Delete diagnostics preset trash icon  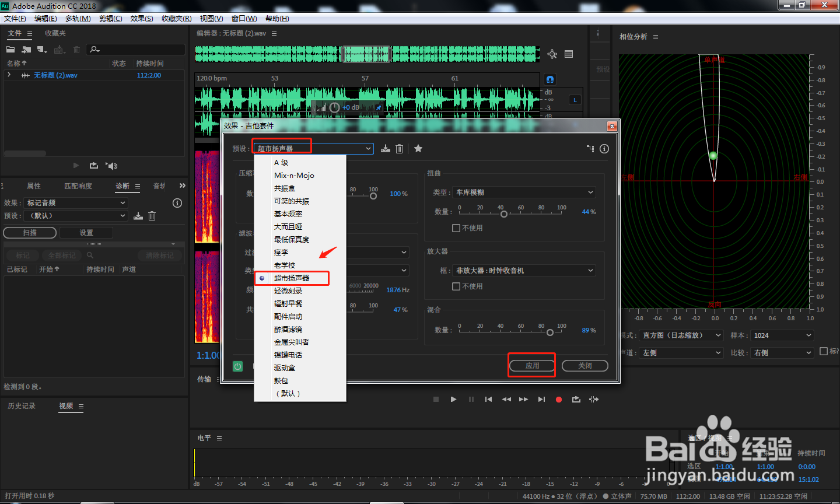(x=152, y=216)
